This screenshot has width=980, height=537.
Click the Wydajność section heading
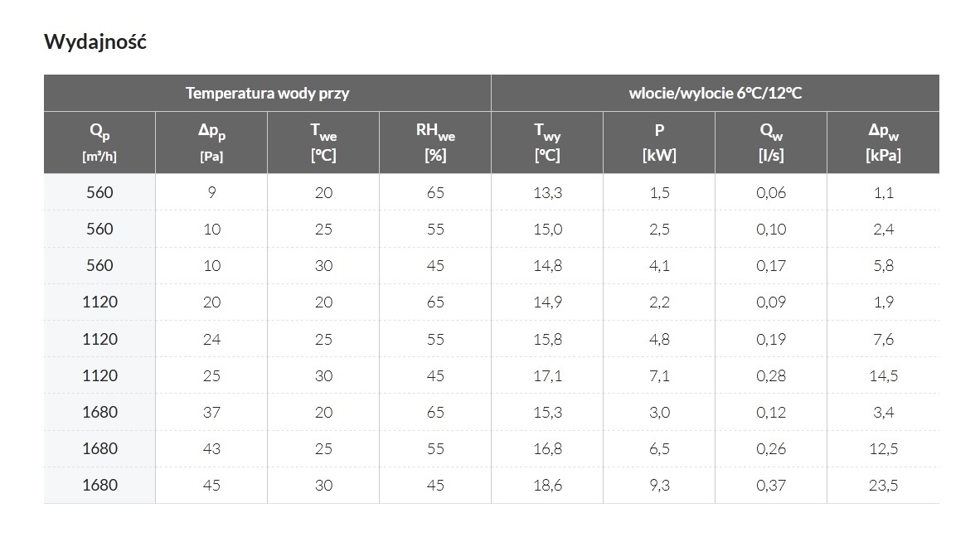95,42
